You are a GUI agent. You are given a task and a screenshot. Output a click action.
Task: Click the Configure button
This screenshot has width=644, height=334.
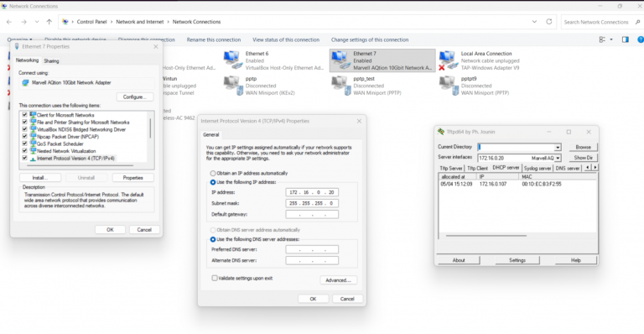coord(135,97)
